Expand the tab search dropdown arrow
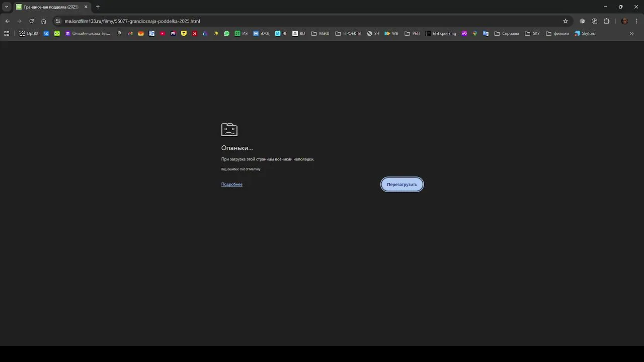Screen dimensions: 644x362 pyautogui.click(x=7, y=7)
